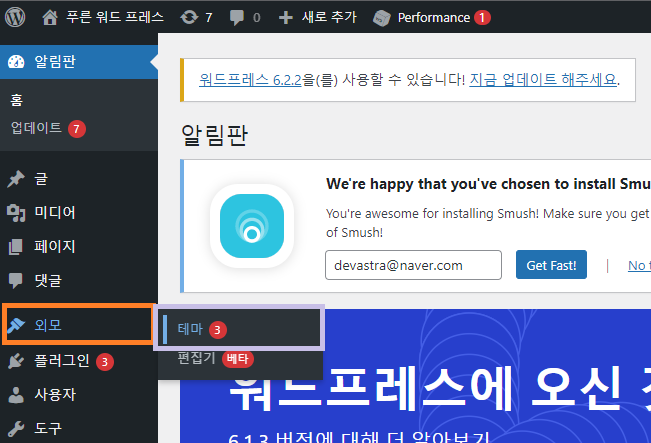Open the 업데이트 submenu item
The height and width of the screenshot is (443, 651).
pyautogui.click(x=37, y=128)
